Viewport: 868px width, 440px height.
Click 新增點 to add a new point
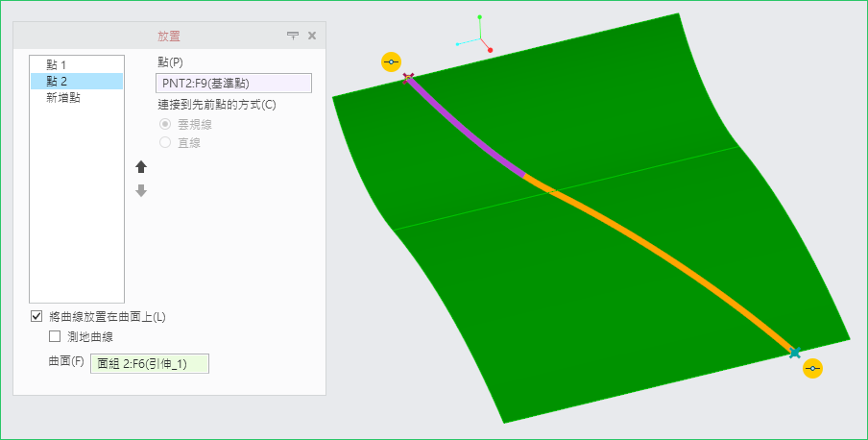[x=62, y=97]
